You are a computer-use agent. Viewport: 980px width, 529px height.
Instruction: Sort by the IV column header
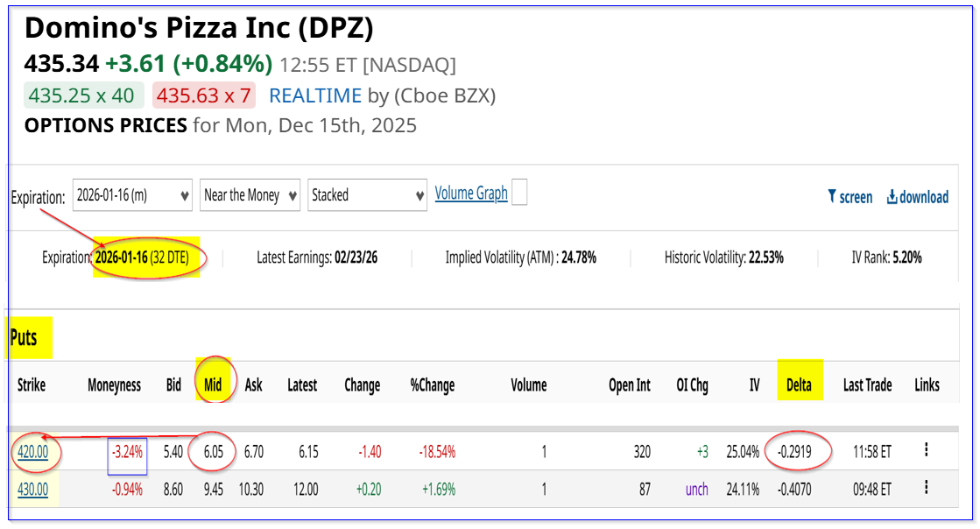click(x=754, y=384)
